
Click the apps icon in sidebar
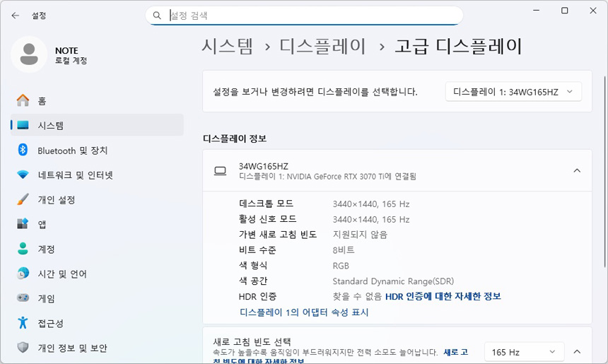click(23, 224)
